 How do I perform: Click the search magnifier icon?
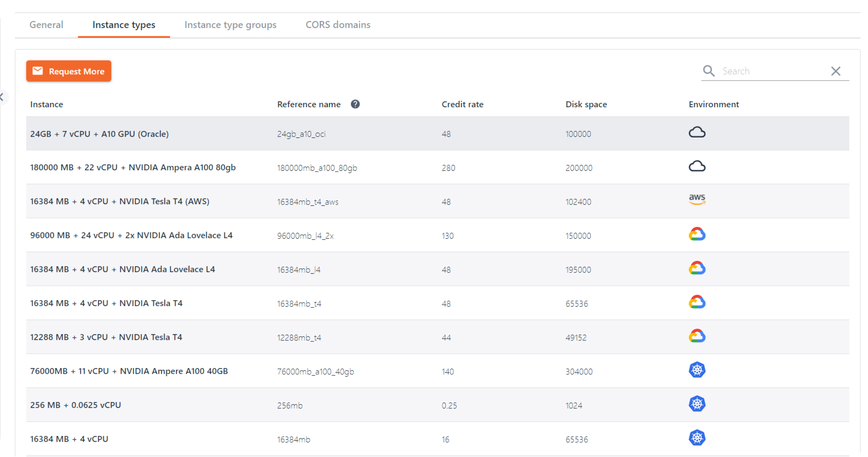point(709,71)
